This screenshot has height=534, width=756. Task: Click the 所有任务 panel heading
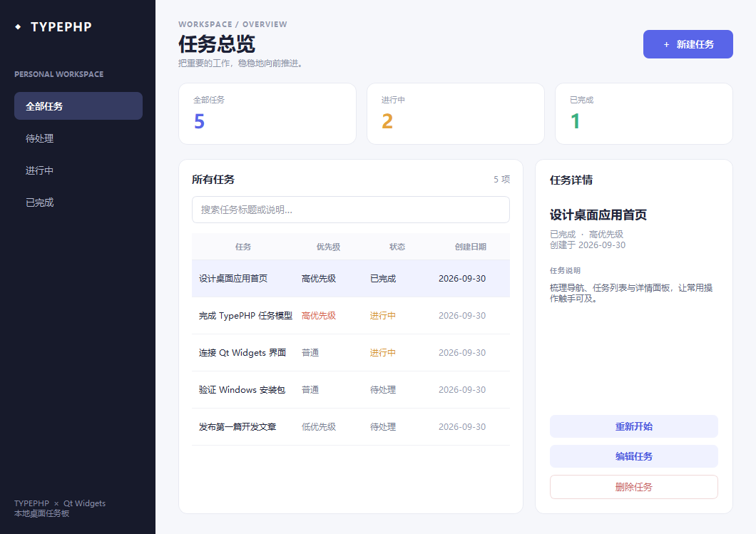pyautogui.click(x=213, y=179)
